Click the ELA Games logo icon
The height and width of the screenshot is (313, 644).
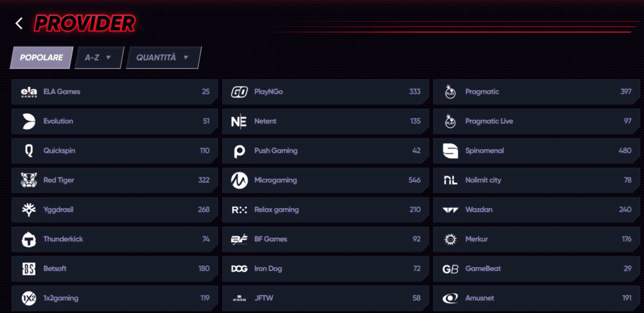point(29,92)
